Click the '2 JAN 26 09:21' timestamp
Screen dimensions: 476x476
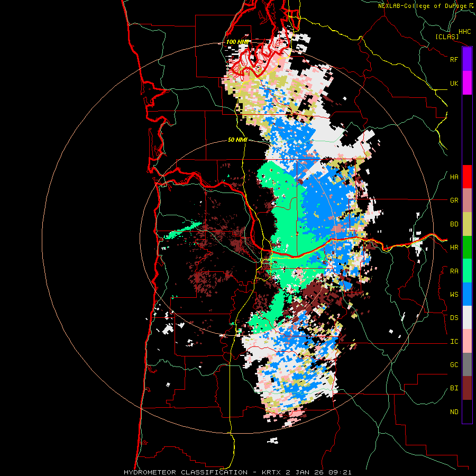319,472
